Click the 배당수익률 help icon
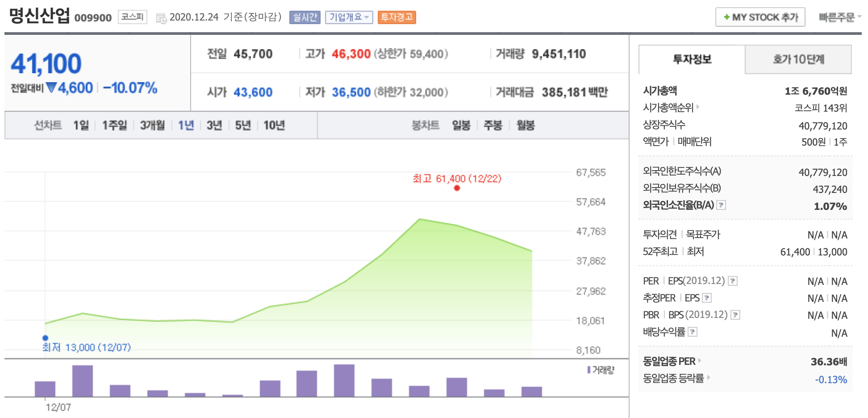The height and width of the screenshot is (418, 868). point(693,332)
